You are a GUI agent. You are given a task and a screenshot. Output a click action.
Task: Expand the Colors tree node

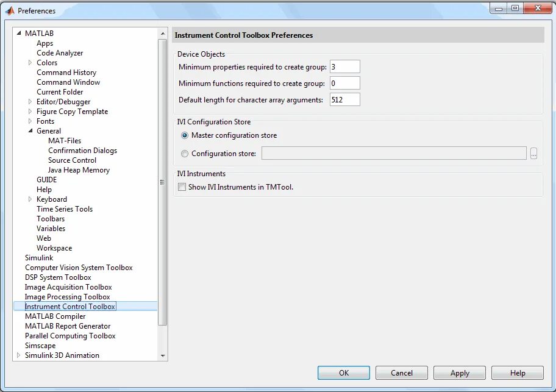pos(30,62)
